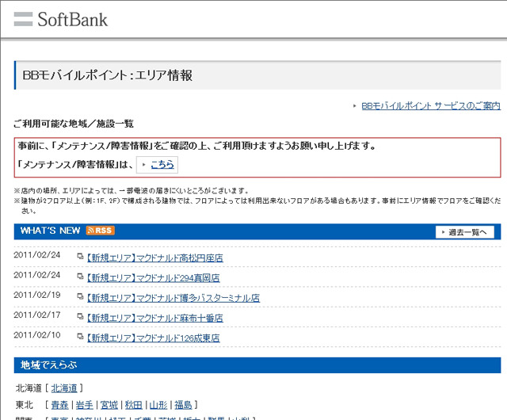Click the 2011/02/19 date entry
This screenshot has width=507, height=420.
37,295
